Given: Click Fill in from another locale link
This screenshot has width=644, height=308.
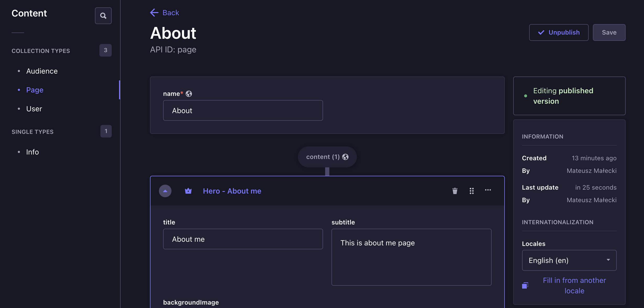Looking at the screenshot, I should [574, 285].
